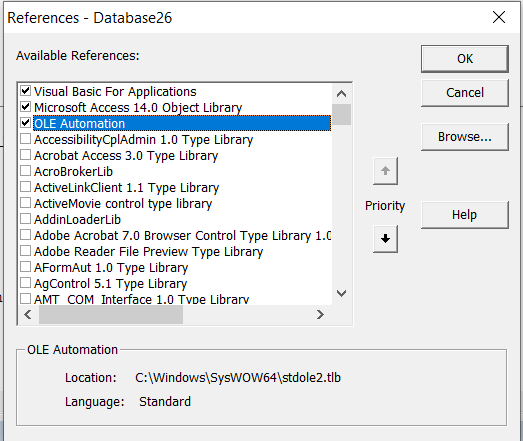Check Acrobat Access 3.0 Type Library
Screen dimensions: 523x441
click(x=25, y=154)
